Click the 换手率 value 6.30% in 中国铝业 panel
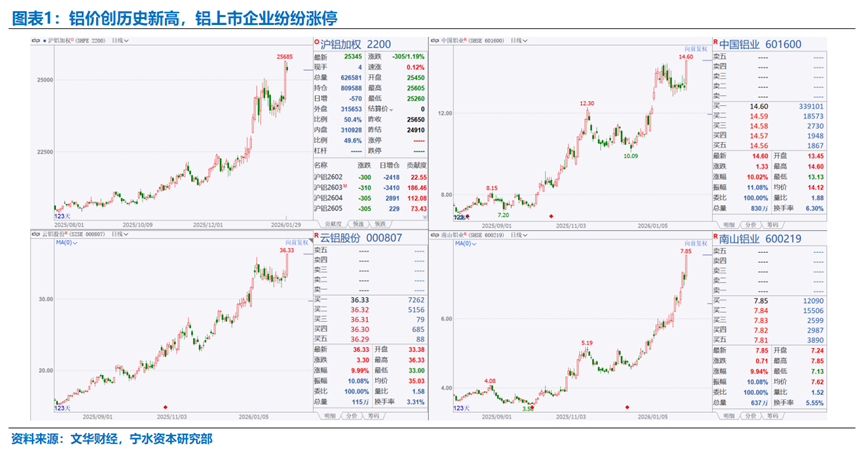This screenshot has height=452, width=864. point(814,209)
